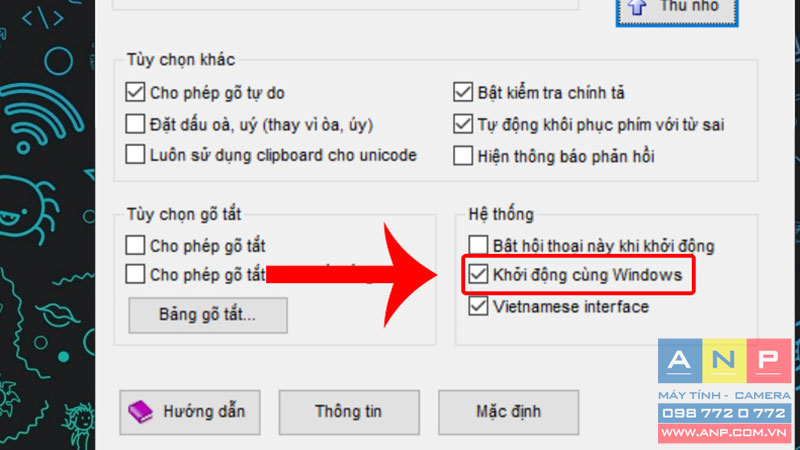800x450 pixels.
Task: Click the WWW.ANP.COM.VN website text
Action: (x=724, y=433)
